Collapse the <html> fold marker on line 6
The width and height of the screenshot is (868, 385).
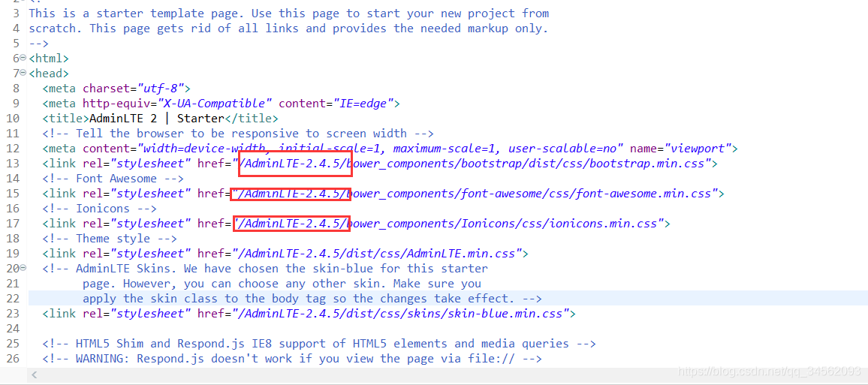point(23,58)
